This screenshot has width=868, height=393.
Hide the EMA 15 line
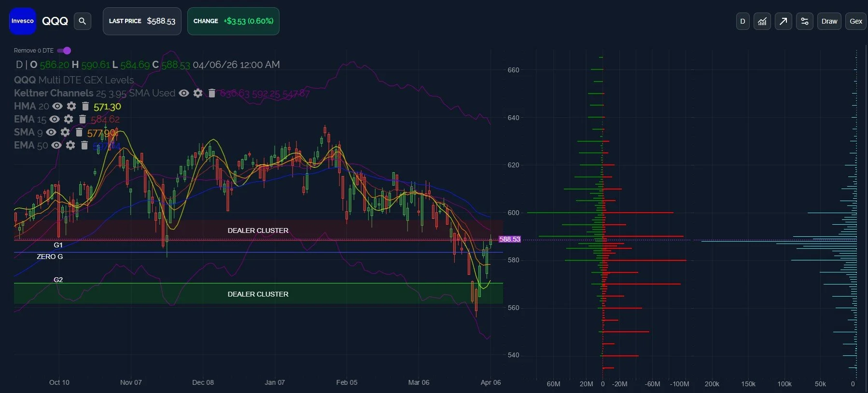55,119
